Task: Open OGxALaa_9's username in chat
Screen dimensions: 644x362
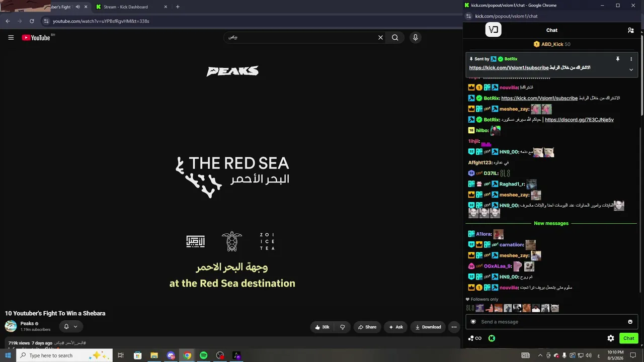Action: click(497, 266)
